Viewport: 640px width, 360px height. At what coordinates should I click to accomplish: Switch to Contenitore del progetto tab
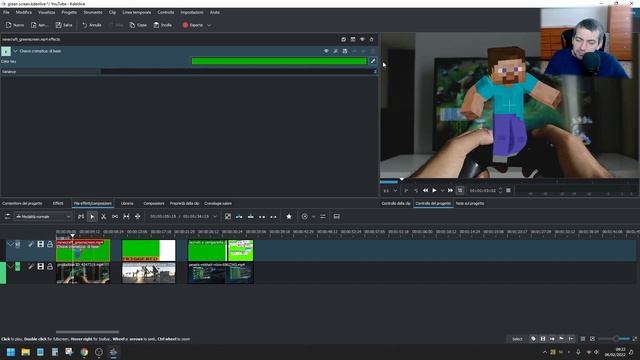22,203
